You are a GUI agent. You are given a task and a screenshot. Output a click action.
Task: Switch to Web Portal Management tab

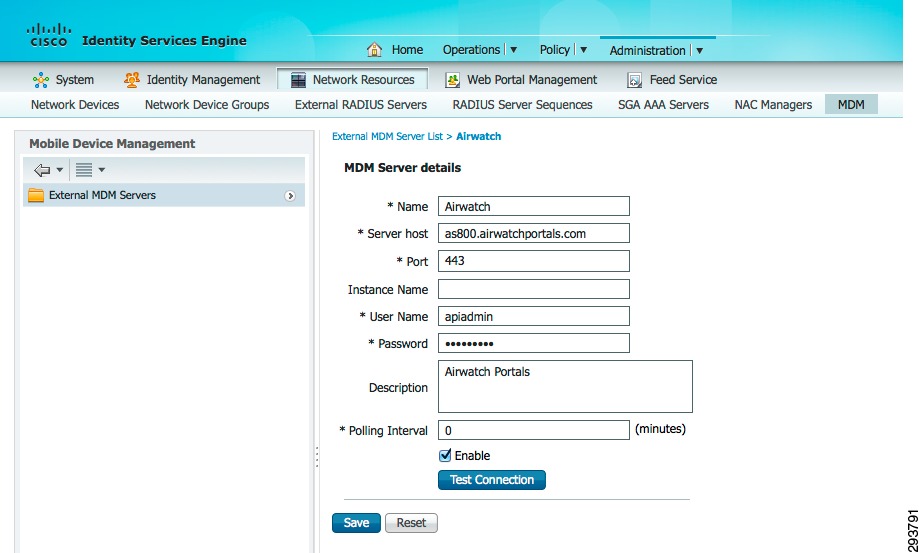pos(532,80)
